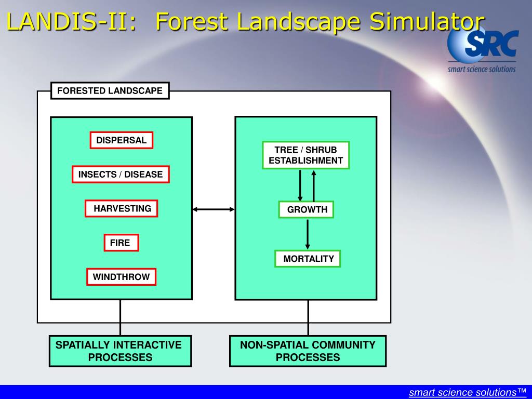
Task: Select the DISPERSAL box
Action: (122, 140)
